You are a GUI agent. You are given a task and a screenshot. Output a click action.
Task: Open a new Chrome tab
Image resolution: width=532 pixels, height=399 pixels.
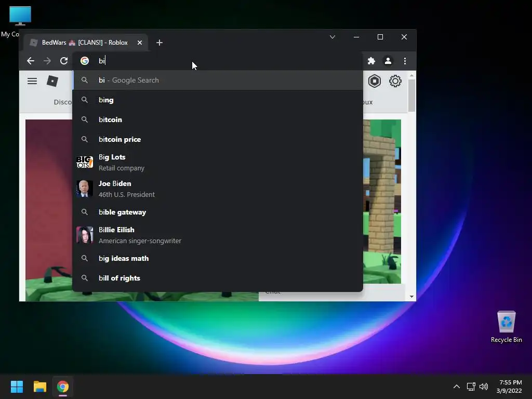159,43
